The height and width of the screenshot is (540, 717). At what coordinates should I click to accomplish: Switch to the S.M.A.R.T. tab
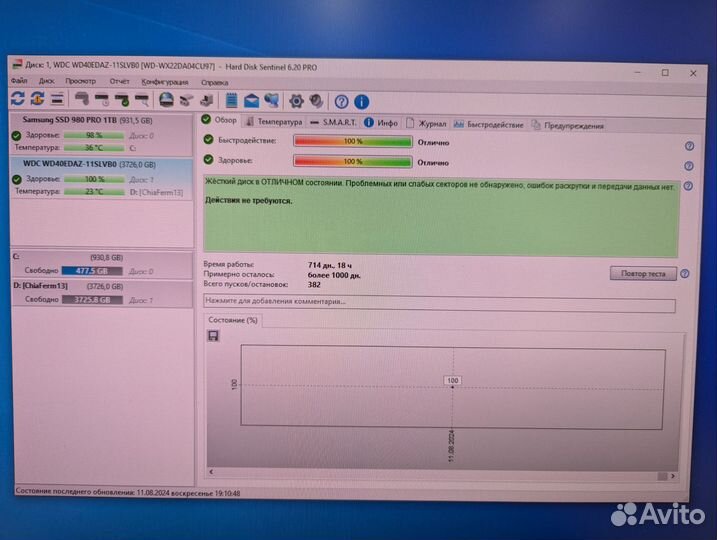333,122
